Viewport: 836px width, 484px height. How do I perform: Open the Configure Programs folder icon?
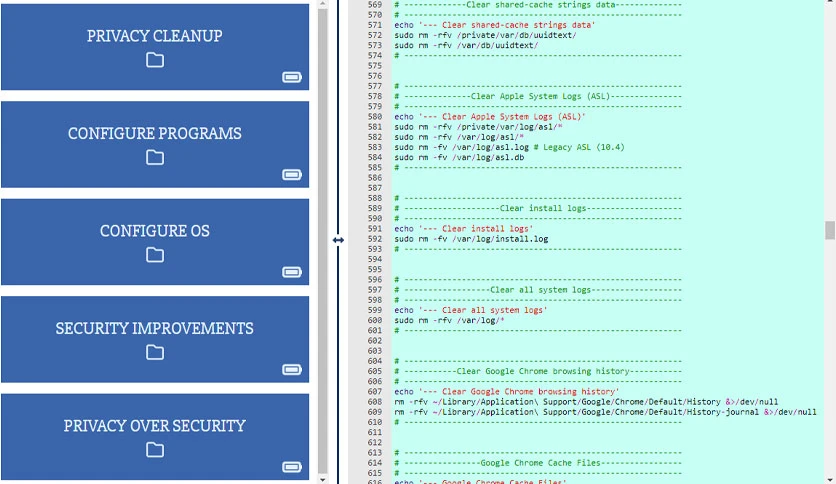coord(155,157)
